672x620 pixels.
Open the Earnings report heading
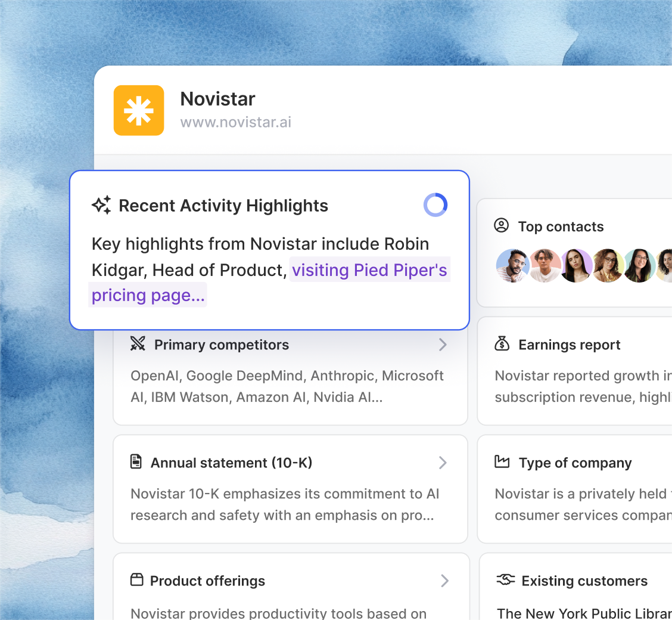(x=569, y=345)
